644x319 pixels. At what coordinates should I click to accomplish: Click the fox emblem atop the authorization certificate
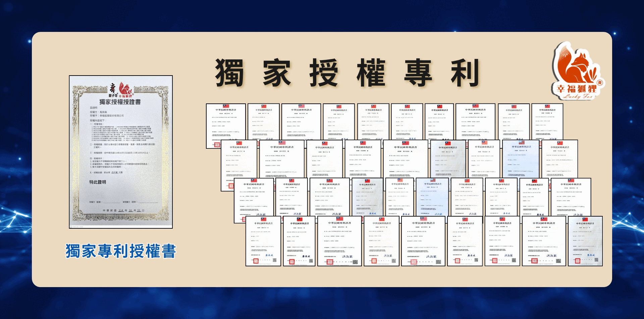(x=125, y=89)
